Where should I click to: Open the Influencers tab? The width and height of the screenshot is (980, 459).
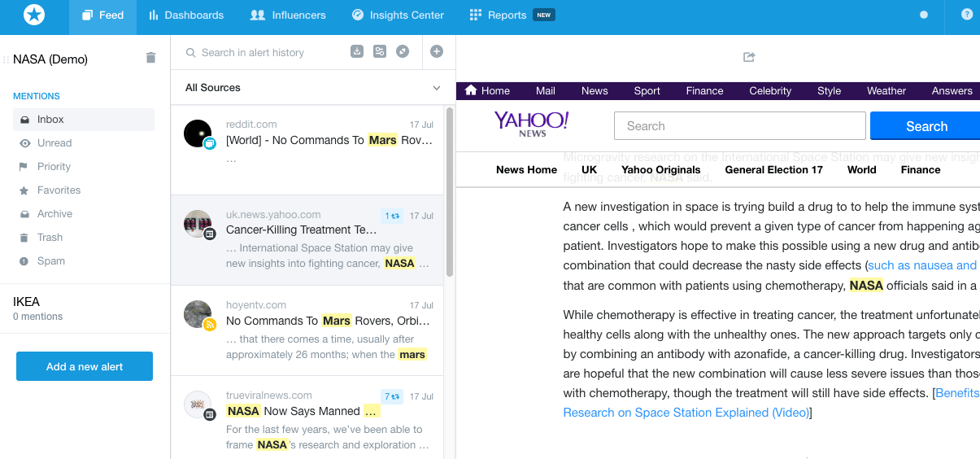click(288, 15)
